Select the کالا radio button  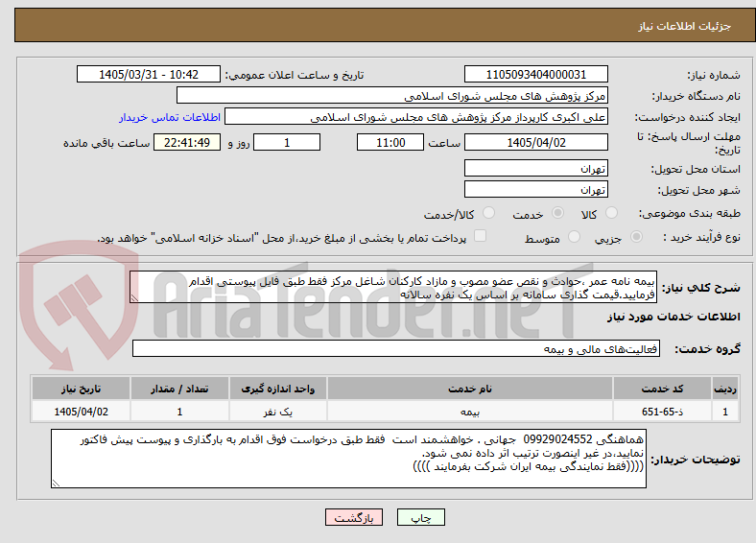[611, 213]
